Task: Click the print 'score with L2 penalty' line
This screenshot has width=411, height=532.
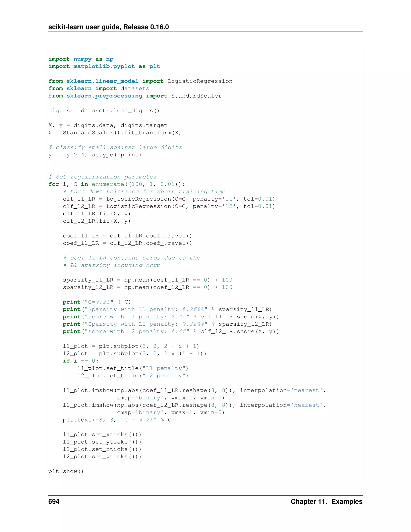Action: (x=171, y=331)
